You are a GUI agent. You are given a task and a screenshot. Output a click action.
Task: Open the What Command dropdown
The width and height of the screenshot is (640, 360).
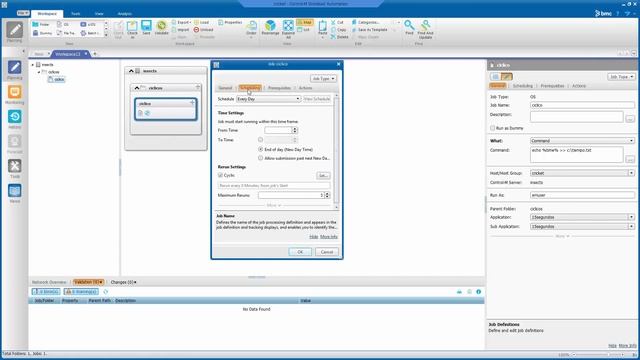[x=582, y=141]
